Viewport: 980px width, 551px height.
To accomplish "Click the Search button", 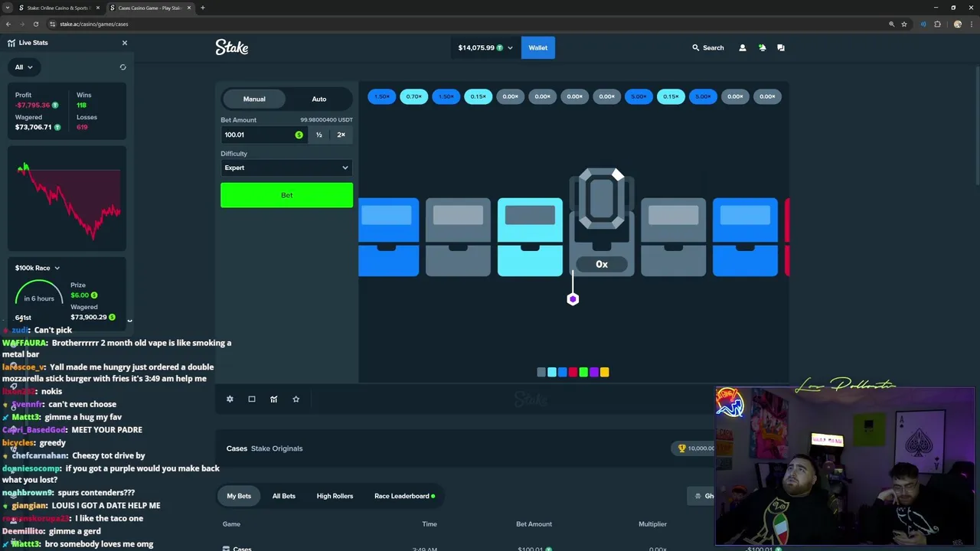I will [x=707, y=47].
